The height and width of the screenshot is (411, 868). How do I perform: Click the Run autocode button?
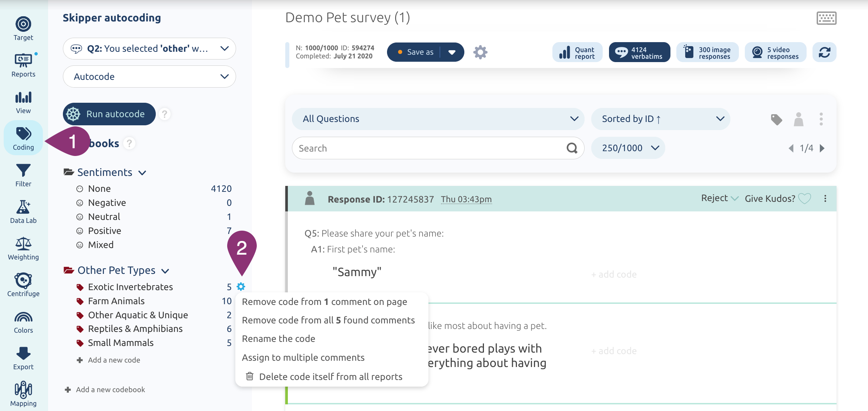[109, 114]
